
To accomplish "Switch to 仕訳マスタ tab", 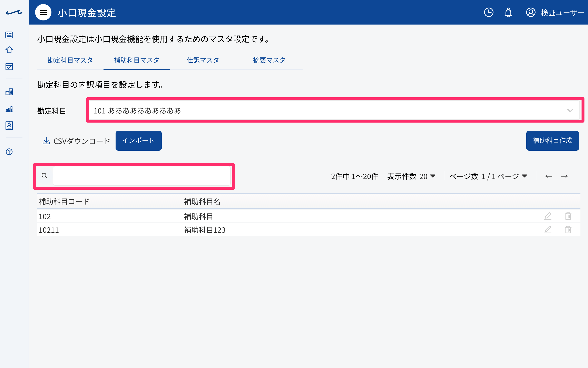I will click(x=203, y=60).
